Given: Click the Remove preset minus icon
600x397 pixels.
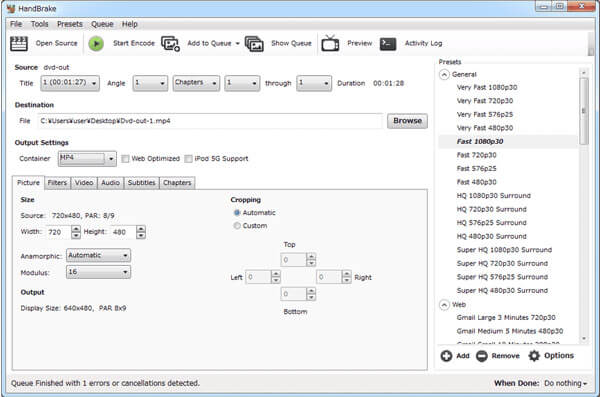Looking at the screenshot, I should 482,356.
